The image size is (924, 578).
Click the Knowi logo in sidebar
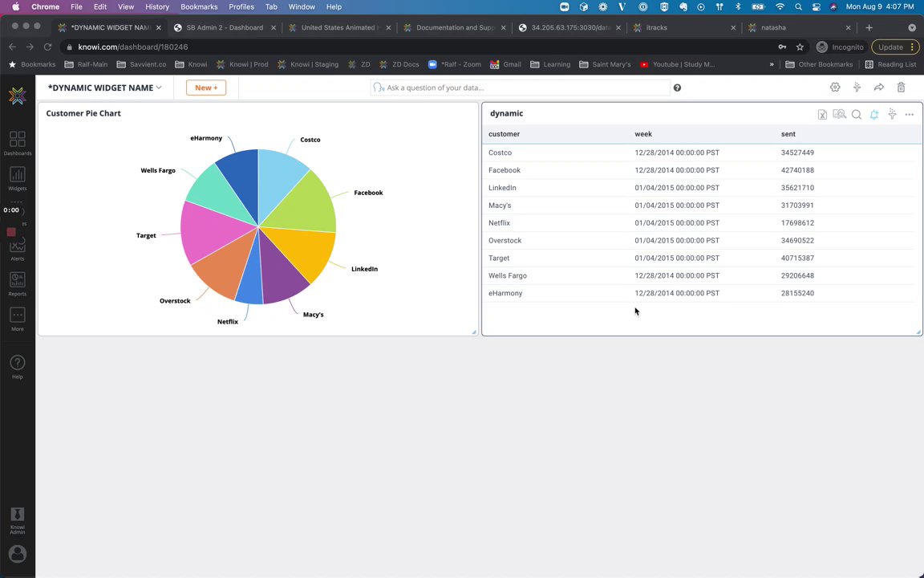(17, 95)
